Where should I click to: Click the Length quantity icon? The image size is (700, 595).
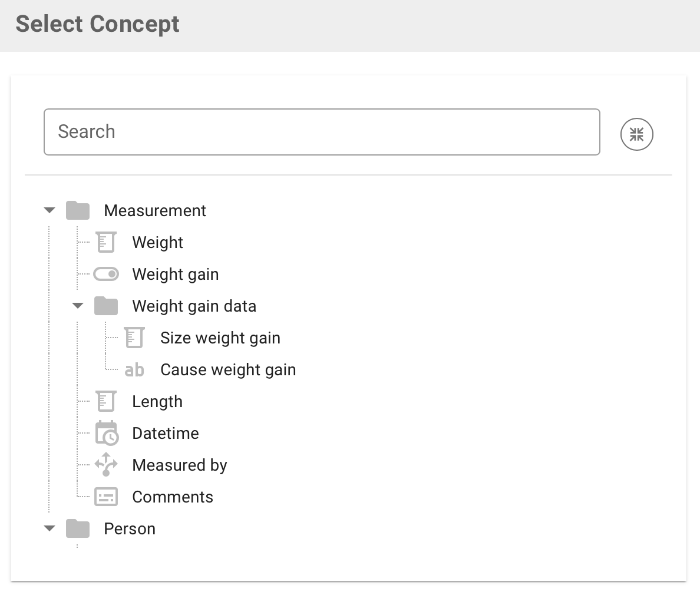(x=106, y=401)
